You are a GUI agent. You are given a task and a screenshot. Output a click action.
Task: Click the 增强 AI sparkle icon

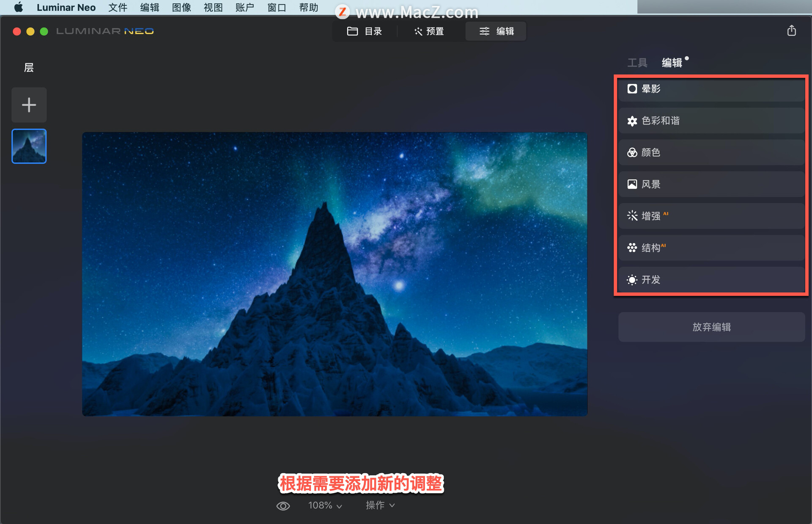click(632, 216)
